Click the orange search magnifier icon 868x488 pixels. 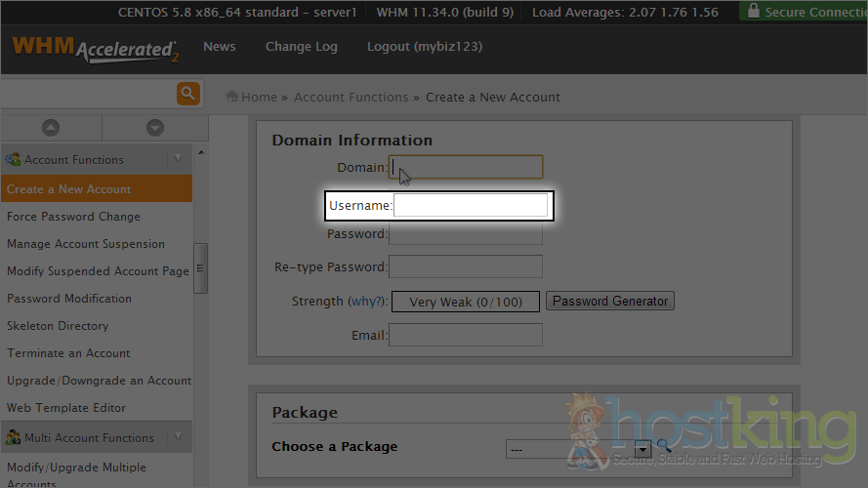[187, 94]
